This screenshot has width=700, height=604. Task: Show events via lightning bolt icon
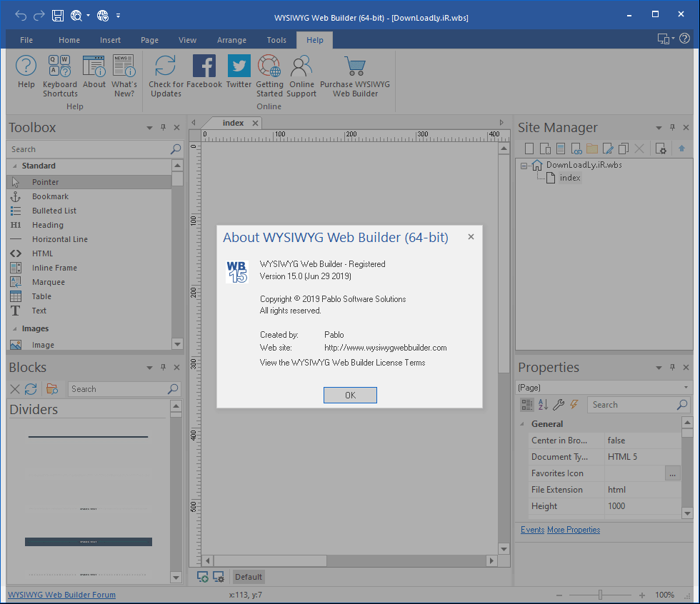(x=574, y=405)
